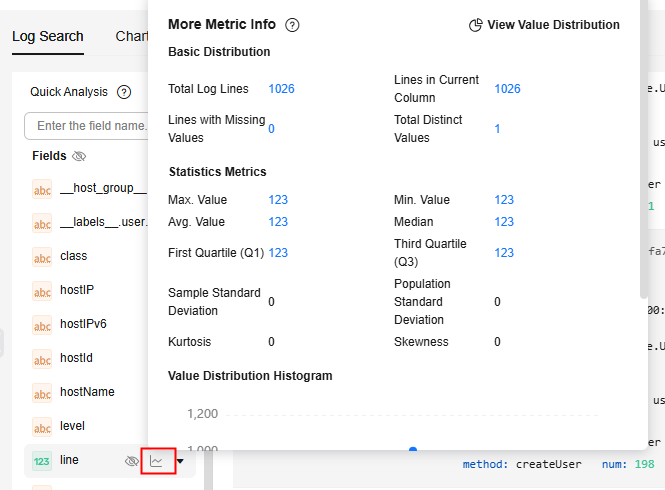Click the Quick Analysis help icon

click(124, 92)
